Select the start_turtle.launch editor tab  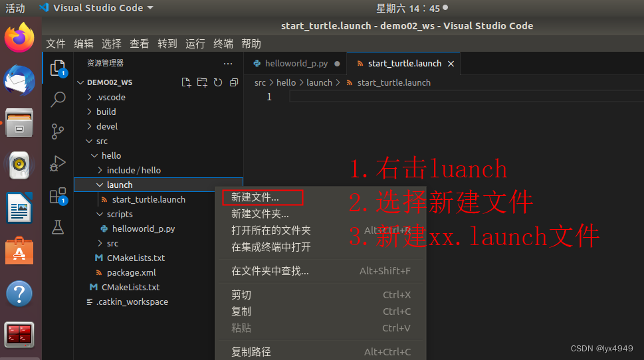tap(403, 64)
